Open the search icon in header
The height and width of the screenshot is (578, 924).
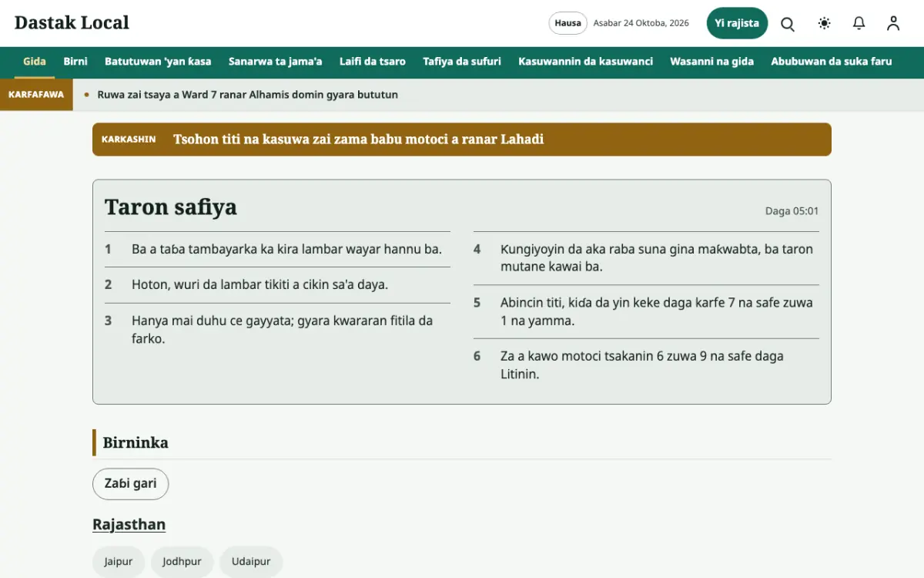point(788,23)
